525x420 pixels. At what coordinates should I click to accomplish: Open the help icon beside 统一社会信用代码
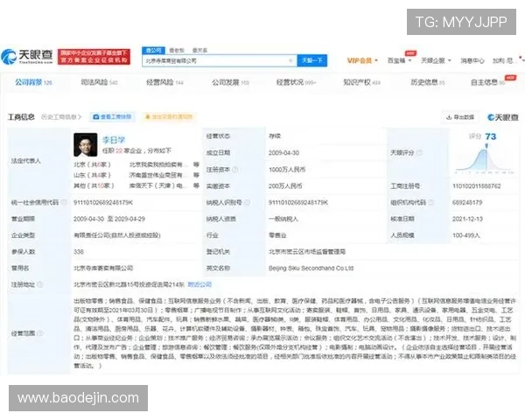pyautogui.click(x=64, y=202)
